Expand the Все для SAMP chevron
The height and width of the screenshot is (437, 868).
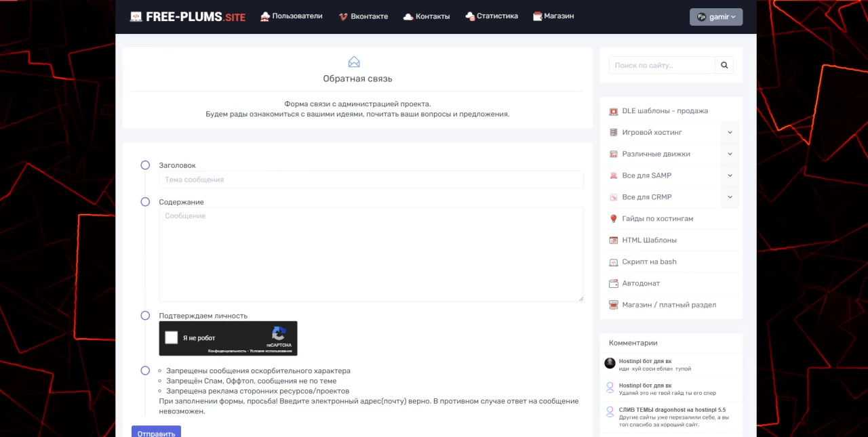tap(730, 176)
